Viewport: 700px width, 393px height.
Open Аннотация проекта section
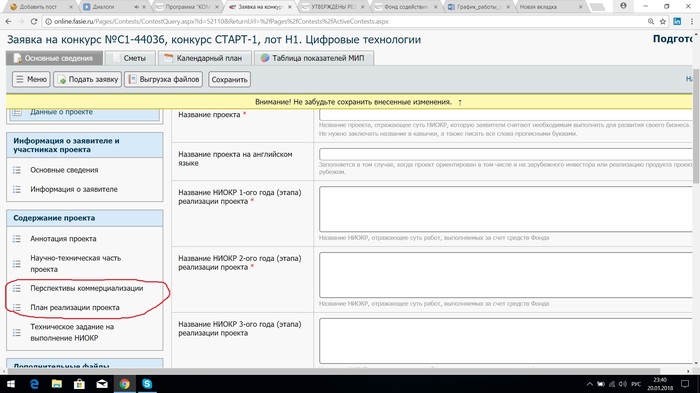63,238
